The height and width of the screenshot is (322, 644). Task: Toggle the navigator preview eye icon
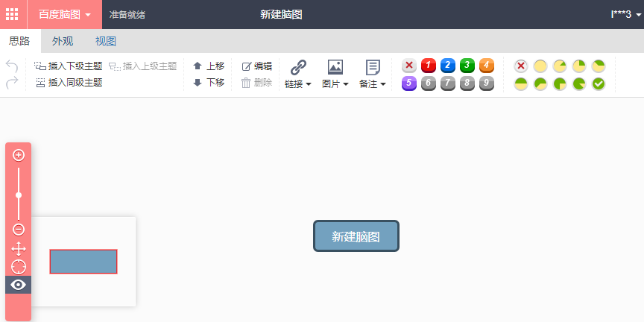pos(19,285)
